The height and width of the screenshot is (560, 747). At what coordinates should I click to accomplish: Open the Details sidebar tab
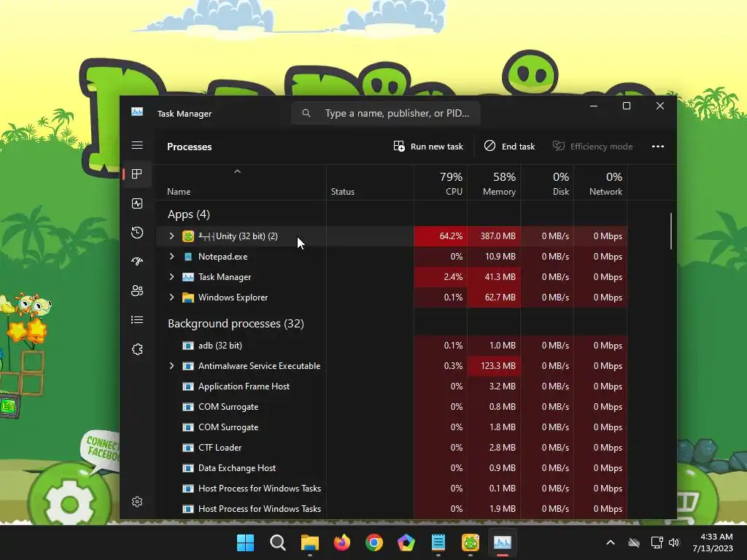tap(137, 320)
